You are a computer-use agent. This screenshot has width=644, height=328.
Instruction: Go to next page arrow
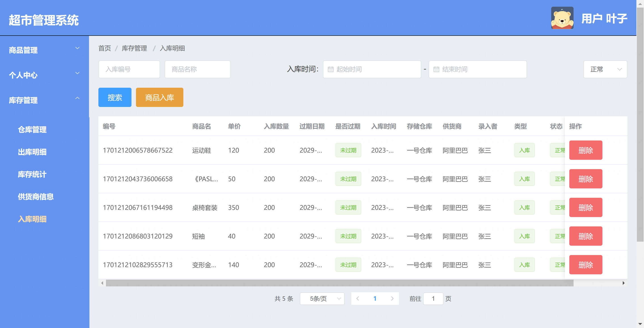(392, 298)
